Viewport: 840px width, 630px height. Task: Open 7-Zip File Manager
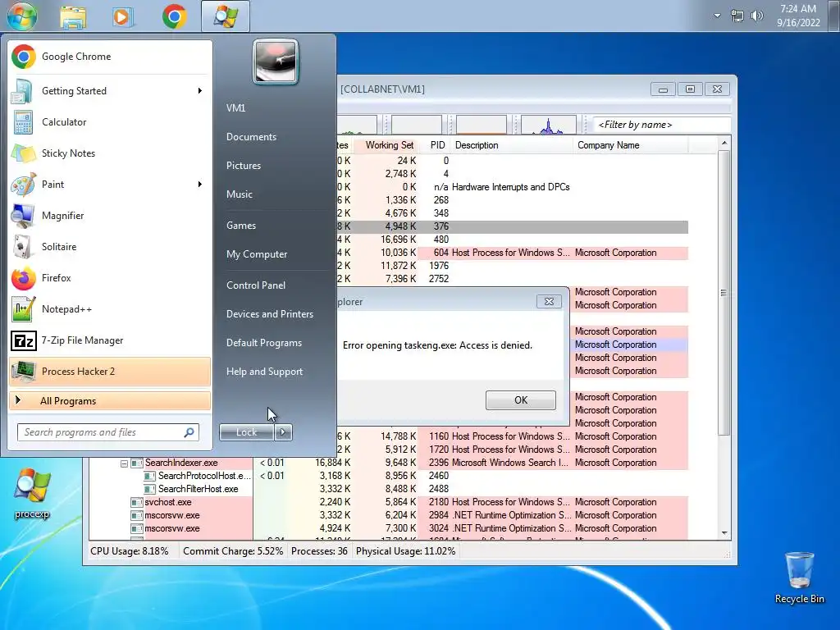point(110,340)
